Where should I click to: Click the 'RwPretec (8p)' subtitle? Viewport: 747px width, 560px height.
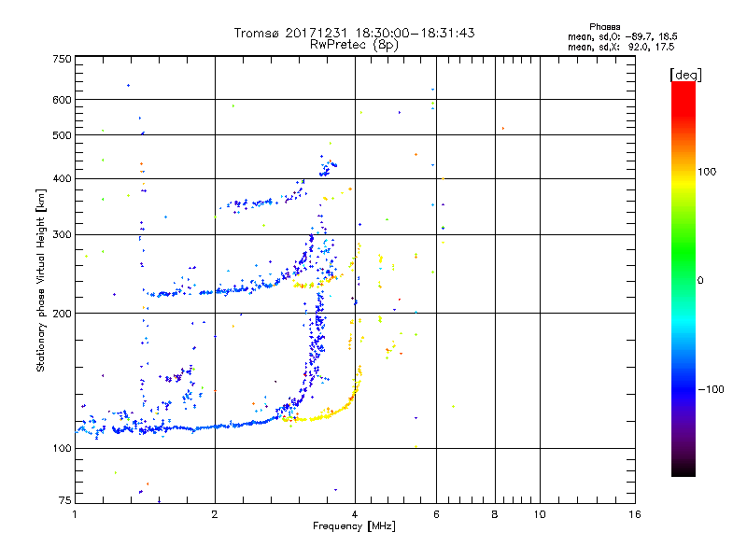pos(354,45)
